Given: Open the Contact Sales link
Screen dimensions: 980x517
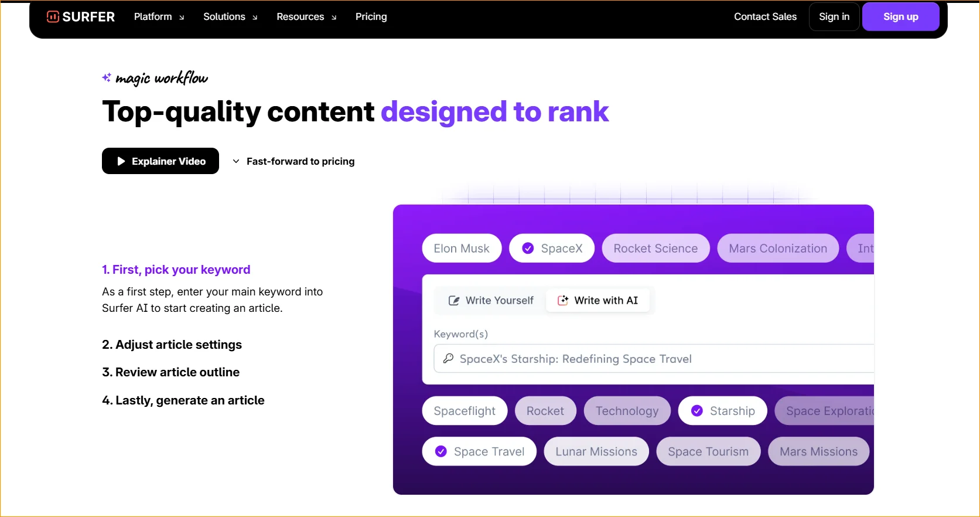Looking at the screenshot, I should pyautogui.click(x=765, y=16).
